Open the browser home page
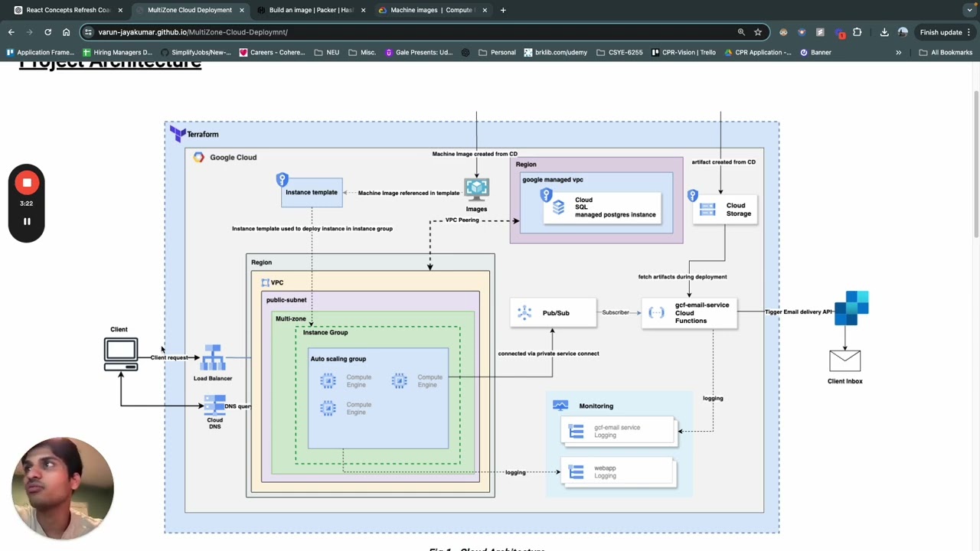 [66, 32]
